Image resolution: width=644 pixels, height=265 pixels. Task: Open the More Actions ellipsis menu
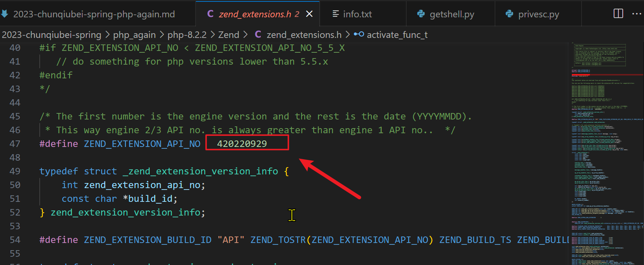tap(636, 14)
